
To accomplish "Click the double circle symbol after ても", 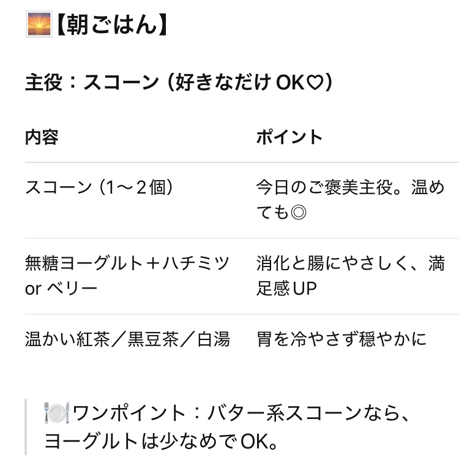I will coord(298,212).
